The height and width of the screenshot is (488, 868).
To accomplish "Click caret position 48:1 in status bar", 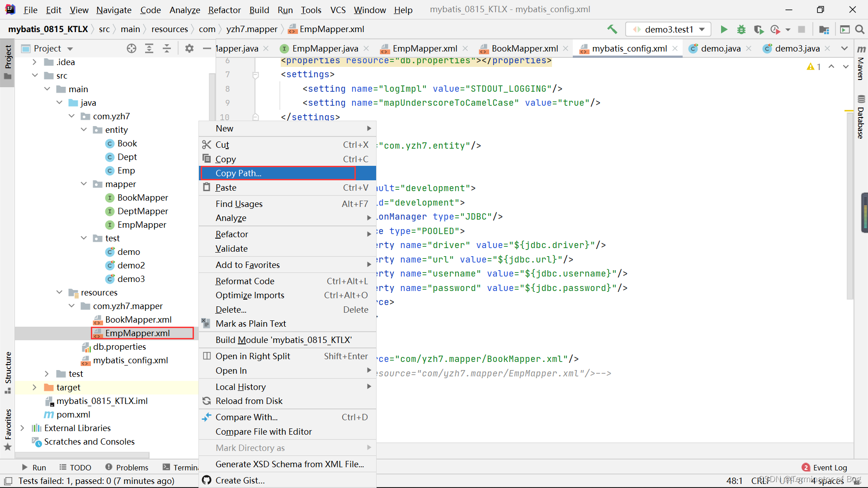I will pos(734,481).
